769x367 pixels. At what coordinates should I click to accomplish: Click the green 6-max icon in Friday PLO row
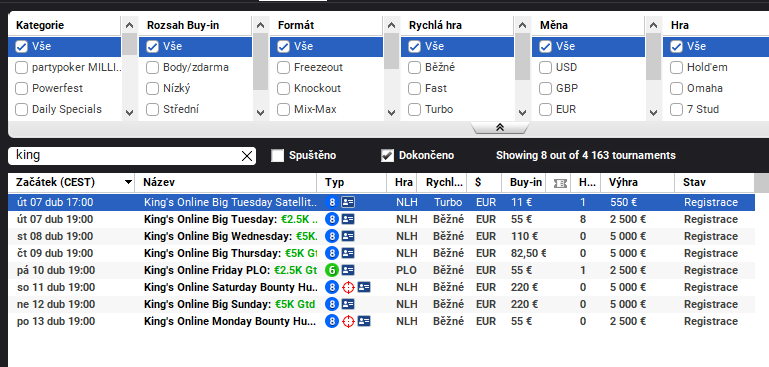[x=332, y=270]
